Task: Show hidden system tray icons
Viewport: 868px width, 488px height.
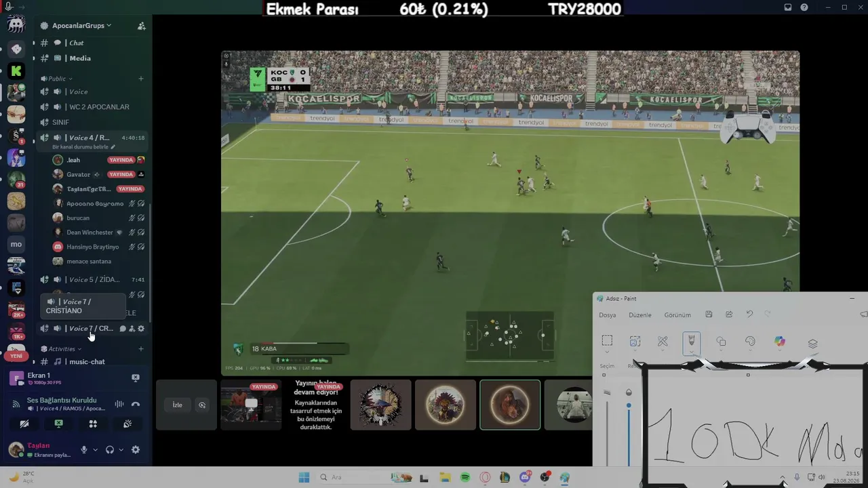Action: tap(783, 478)
